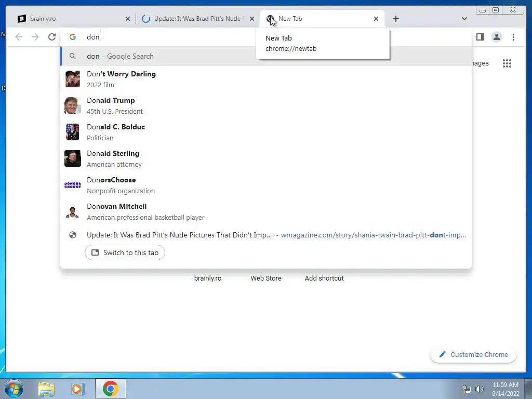Viewport: 532px width, 399px height.
Task: Click Don't Worry Darling film thumbnail
Action: pyautogui.click(x=73, y=79)
